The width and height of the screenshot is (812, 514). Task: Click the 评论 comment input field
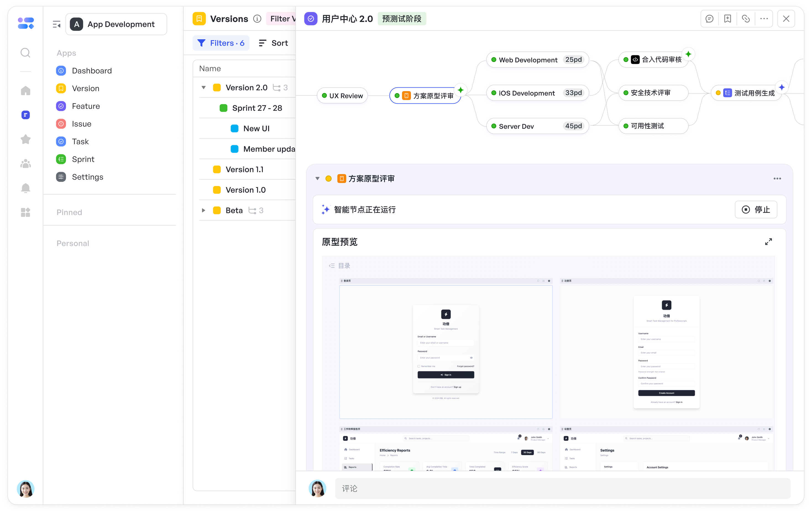(562, 489)
